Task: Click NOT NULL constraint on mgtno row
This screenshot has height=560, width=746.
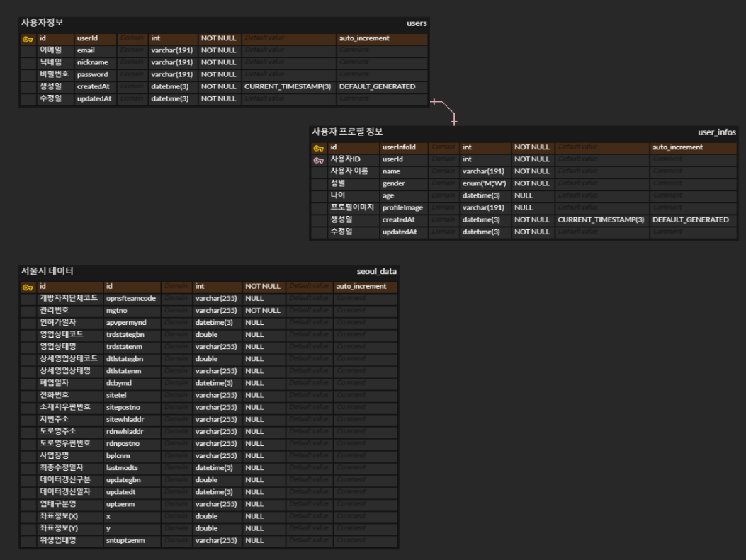Action: [264, 310]
